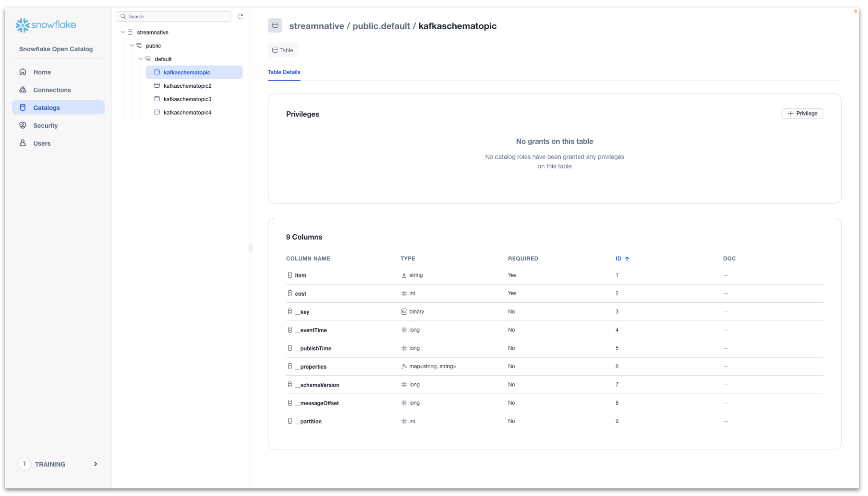Open the Connections section
The image size is (868, 496).
pyautogui.click(x=23, y=89)
